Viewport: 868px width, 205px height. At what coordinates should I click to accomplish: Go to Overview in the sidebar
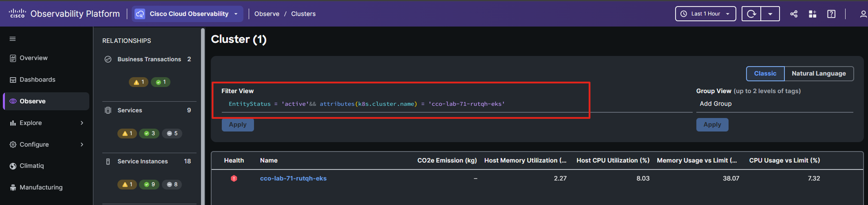(33, 58)
